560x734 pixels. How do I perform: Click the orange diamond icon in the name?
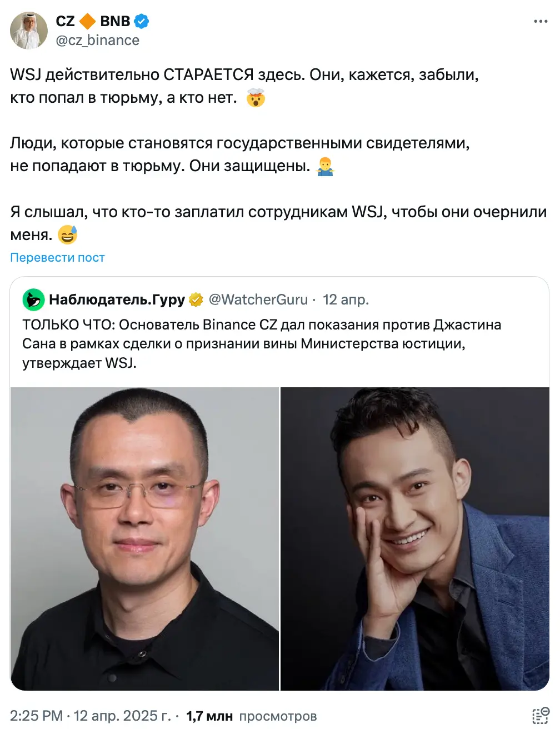[x=87, y=21]
